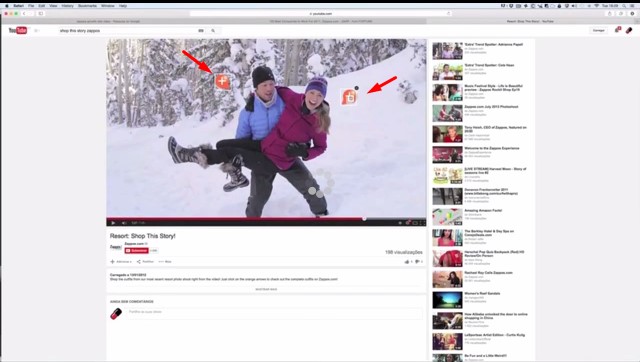Screen dimensions: 640x362
Task: Open the Window menu
Action: coord(108,6)
